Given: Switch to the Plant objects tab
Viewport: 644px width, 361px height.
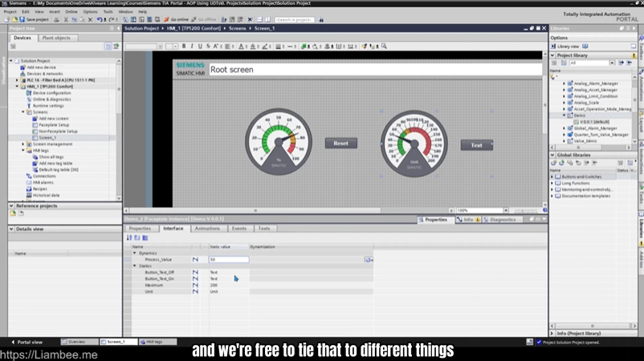Looking at the screenshot, I should (x=55, y=38).
